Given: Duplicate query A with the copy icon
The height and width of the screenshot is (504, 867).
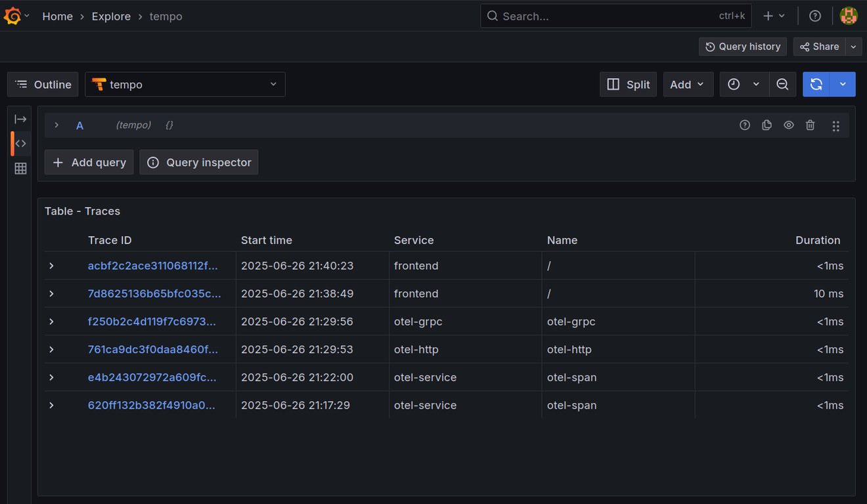Looking at the screenshot, I should 767,125.
